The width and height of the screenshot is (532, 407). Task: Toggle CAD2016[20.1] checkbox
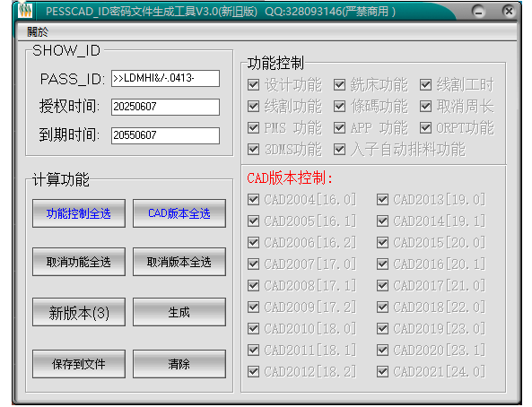point(383,264)
